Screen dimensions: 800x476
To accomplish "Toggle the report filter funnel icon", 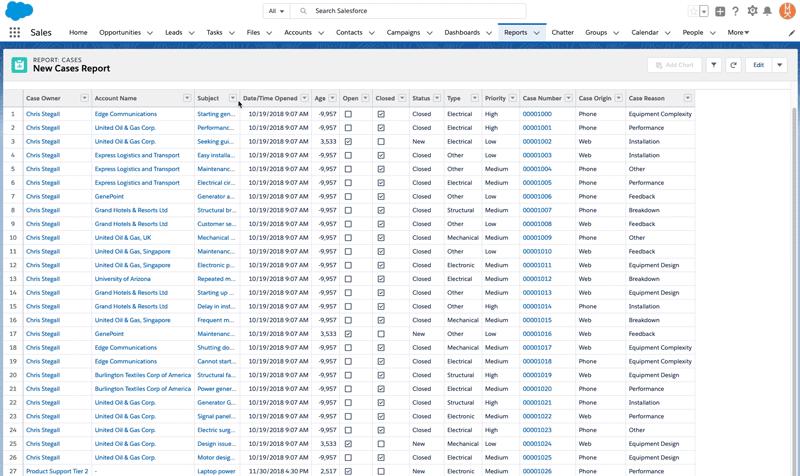I will click(713, 65).
